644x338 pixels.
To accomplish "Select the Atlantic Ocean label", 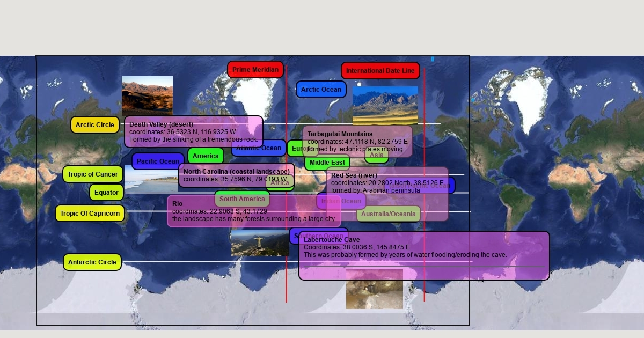I will click(259, 148).
